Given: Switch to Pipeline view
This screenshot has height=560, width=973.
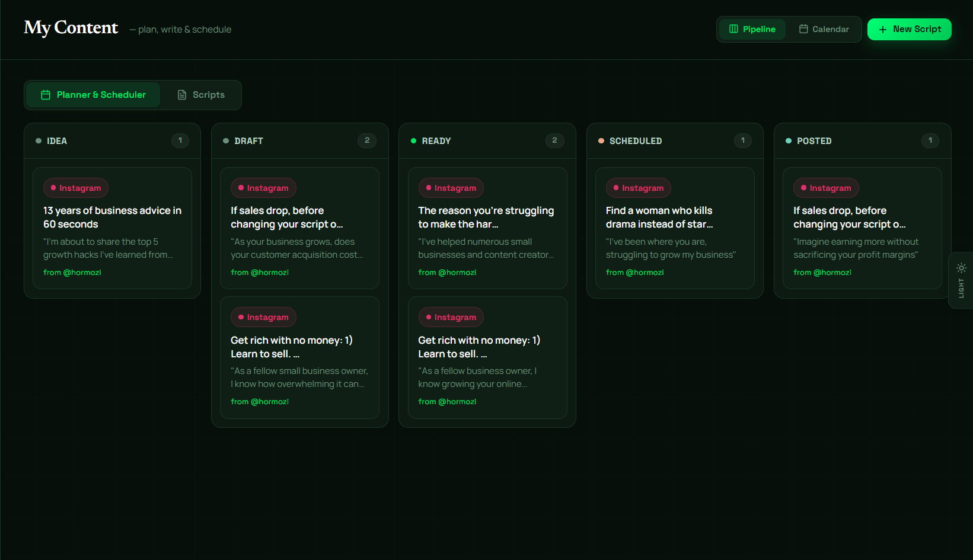Looking at the screenshot, I should pos(752,29).
